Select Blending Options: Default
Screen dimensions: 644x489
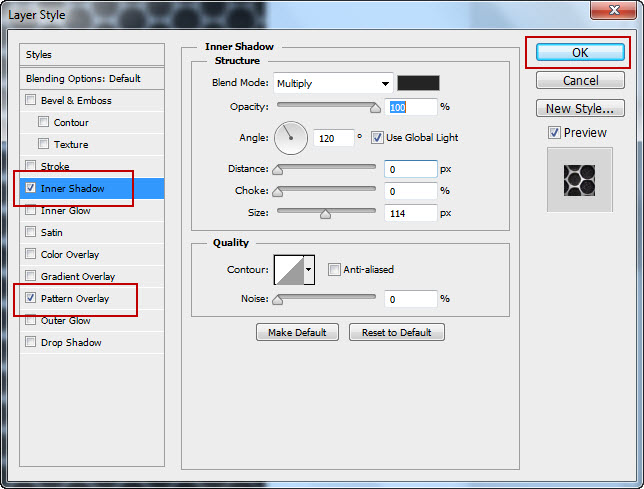coord(92,78)
